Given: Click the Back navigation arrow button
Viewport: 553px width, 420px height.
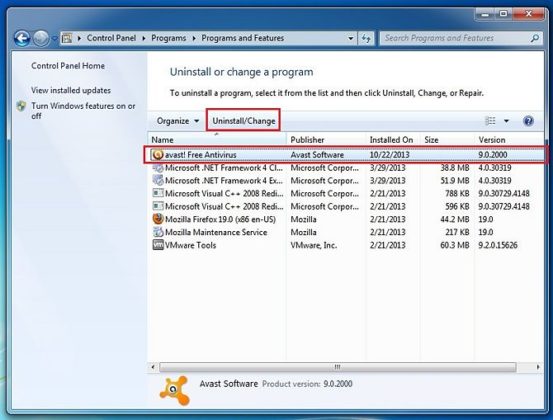Looking at the screenshot, I should point(22,38).
